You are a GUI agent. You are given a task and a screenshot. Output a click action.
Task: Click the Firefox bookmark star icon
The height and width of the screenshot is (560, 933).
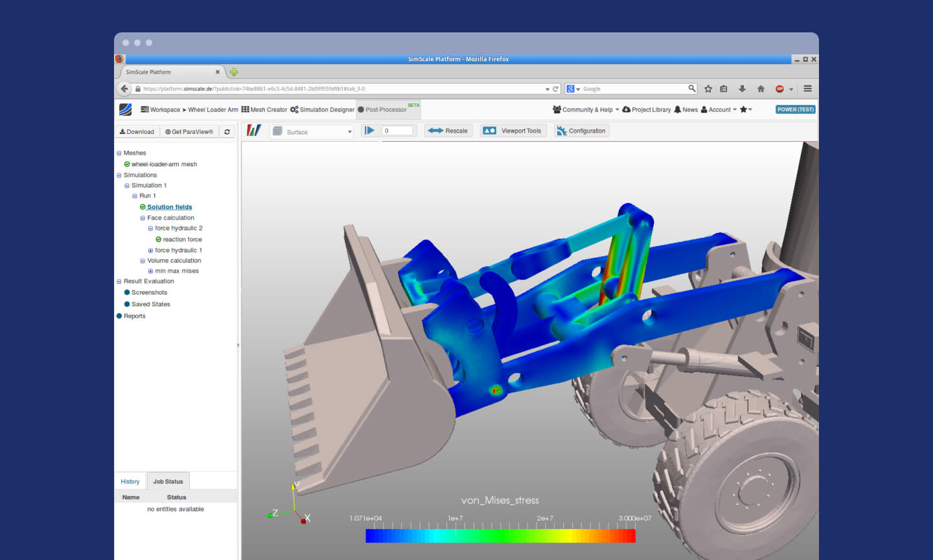[708, 89]
